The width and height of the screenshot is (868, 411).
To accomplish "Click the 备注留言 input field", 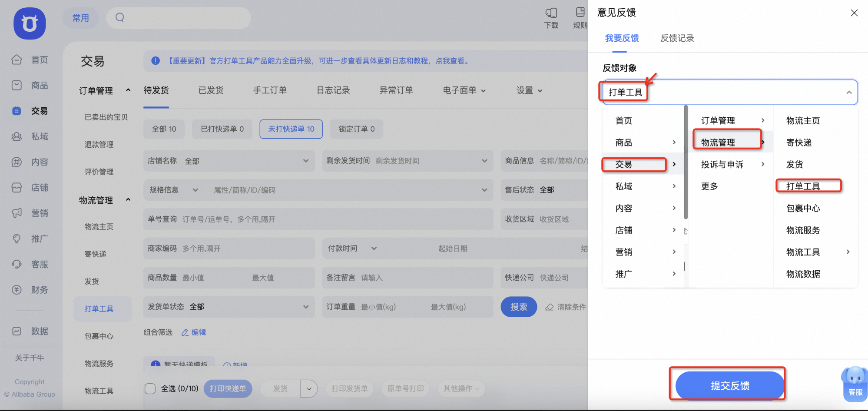I will (x=407, y=278).
